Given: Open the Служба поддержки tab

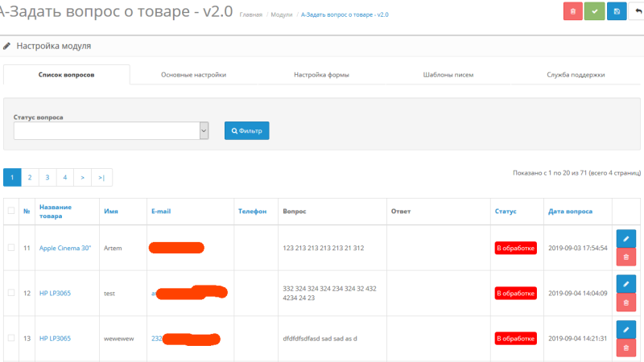Looking at the screenshot, I should [x=576, y=75].
